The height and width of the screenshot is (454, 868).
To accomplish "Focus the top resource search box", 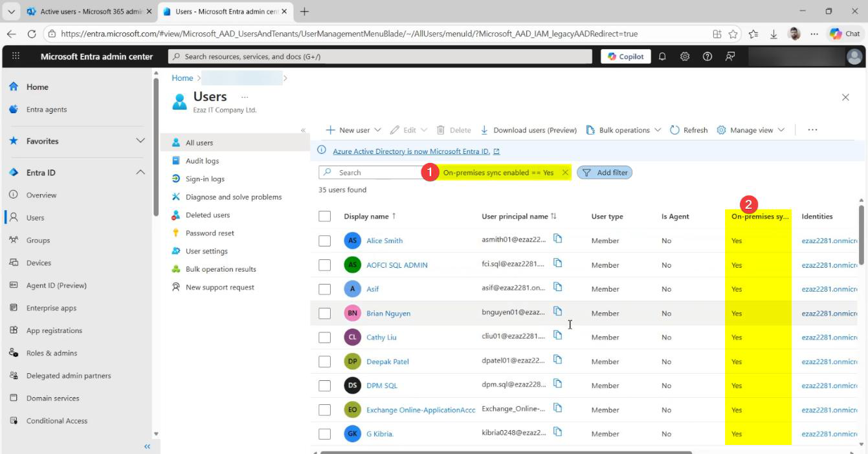I will click(381, 56).
